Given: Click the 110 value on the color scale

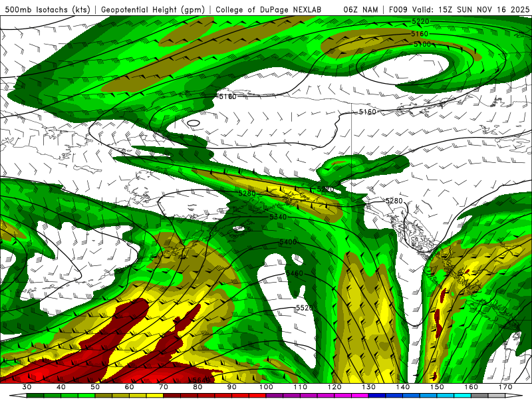Looking at the screenshot, I should click(x=301, y=387).
